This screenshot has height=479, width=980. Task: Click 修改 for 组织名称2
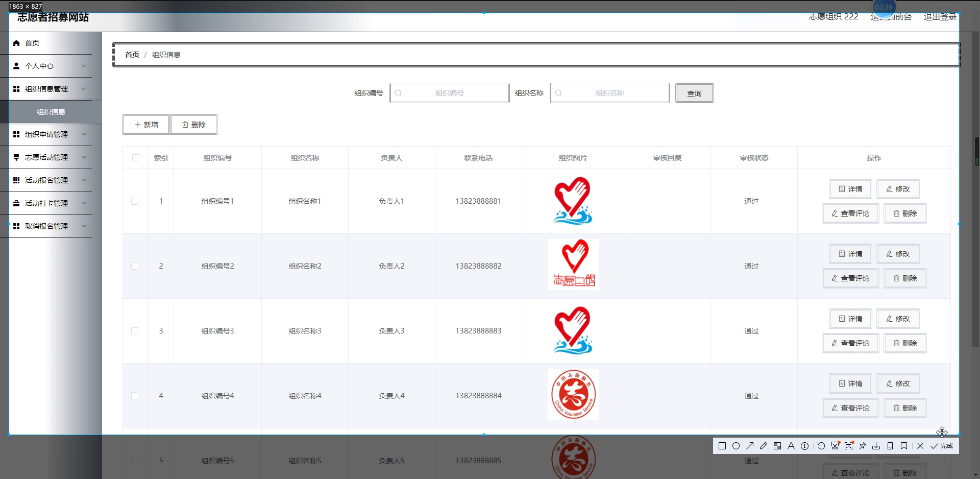(x=898, y=254)
